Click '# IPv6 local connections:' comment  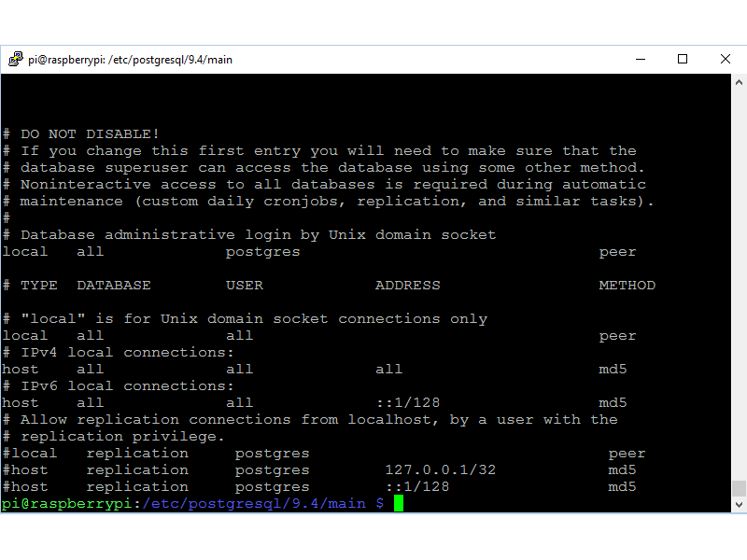(x=119, y=385)
